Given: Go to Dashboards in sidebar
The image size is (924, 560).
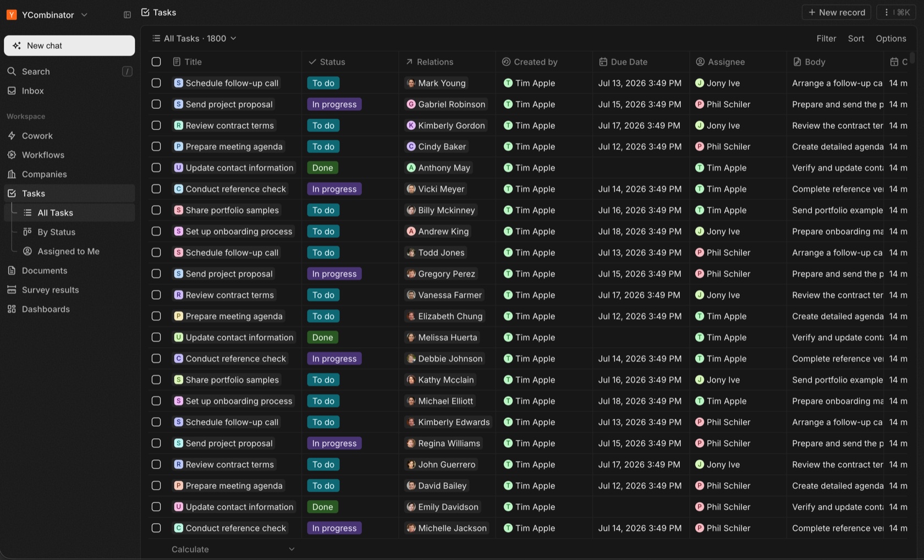Looking at the screenshot, I should pyautogui.click(x=69, y=309).
